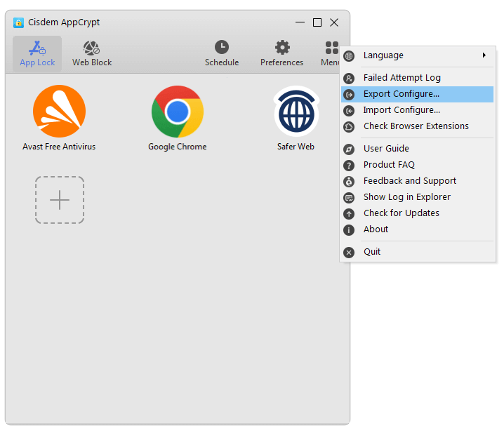Viewport: 504px width, 428px height.
Task: Open the Schedule settings
Action: point(222,53)
